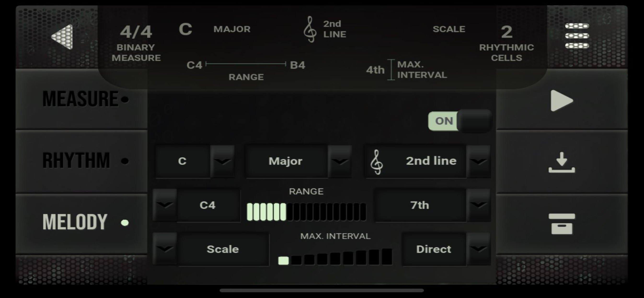Viewport: 644px width, 298px height.
Task: Expand the 2nd line clef dropdown
Action: [x=478, y=161]
